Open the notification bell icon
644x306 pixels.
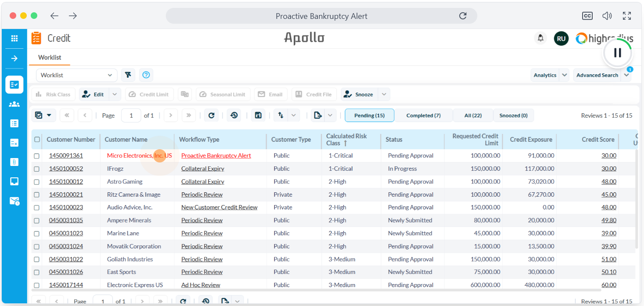coord(540,38)
